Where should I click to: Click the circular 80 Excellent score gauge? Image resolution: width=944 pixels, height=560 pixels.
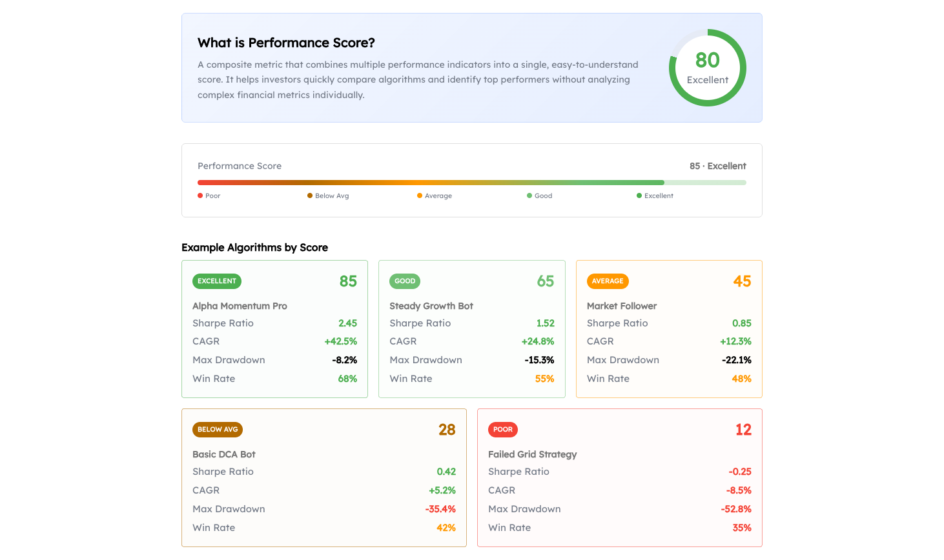(708, 67)
